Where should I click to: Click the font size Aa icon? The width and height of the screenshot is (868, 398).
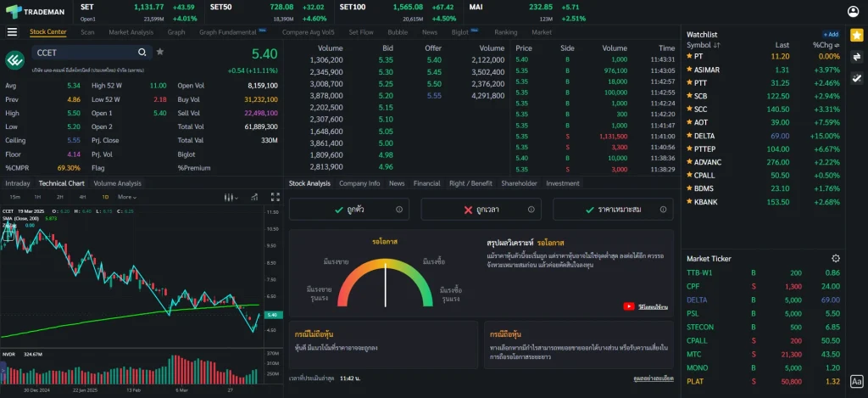click(856, 382)
